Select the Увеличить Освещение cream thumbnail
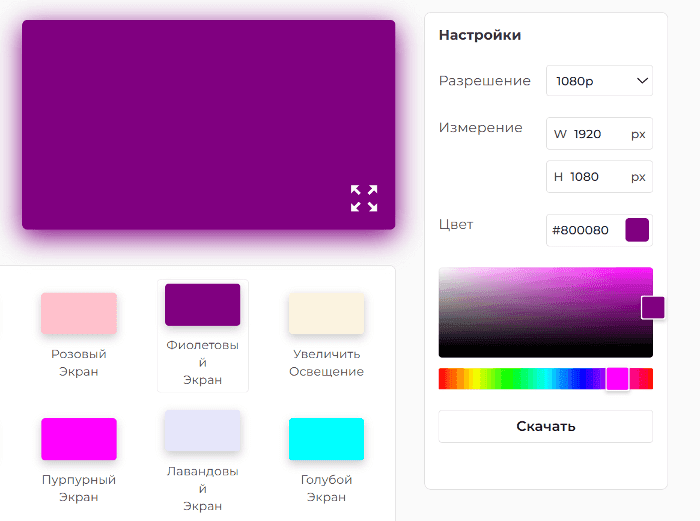700x521 pixels. [x=326, y=313]
